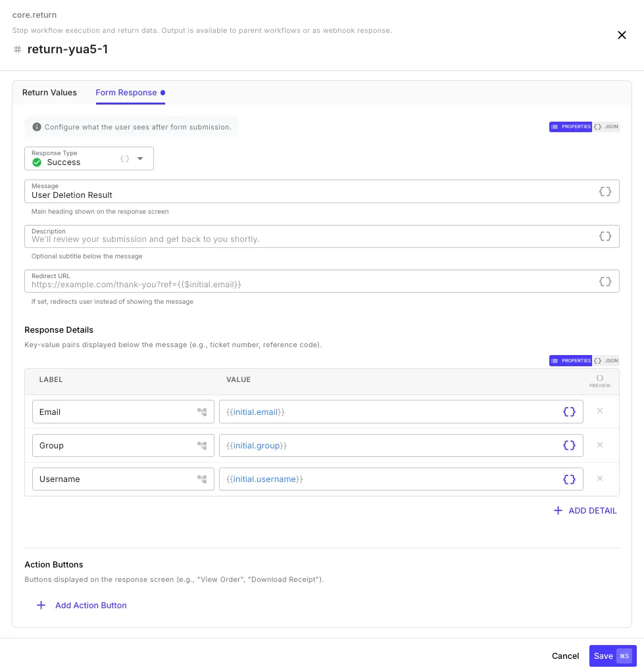Remove the Username detail row

tap(599, 479)
